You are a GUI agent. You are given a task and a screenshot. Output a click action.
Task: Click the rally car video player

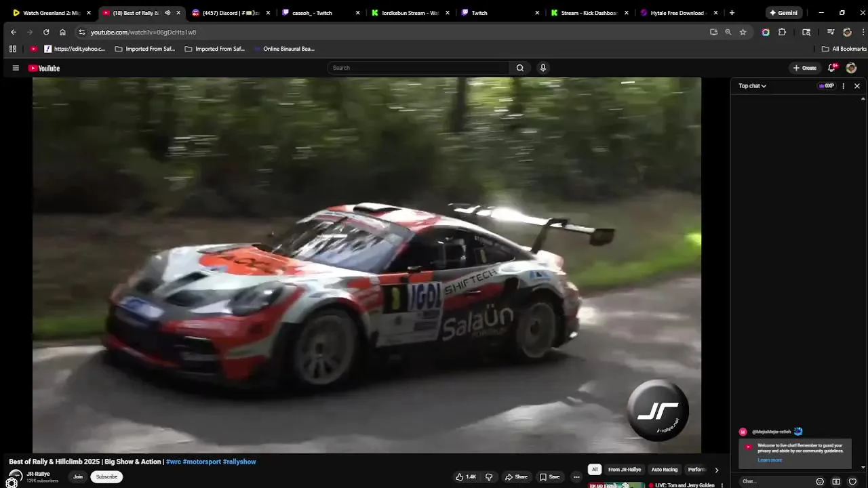click(367, 265)
